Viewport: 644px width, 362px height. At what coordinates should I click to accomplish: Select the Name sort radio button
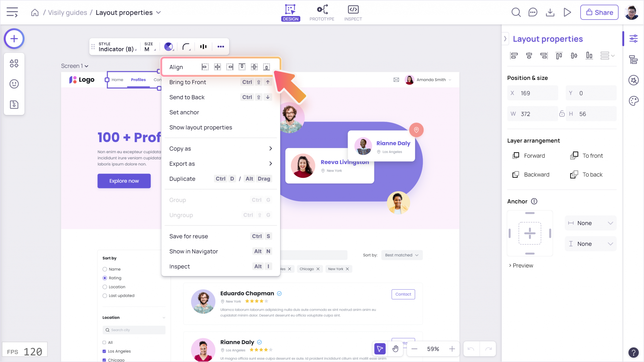(105, 269)
